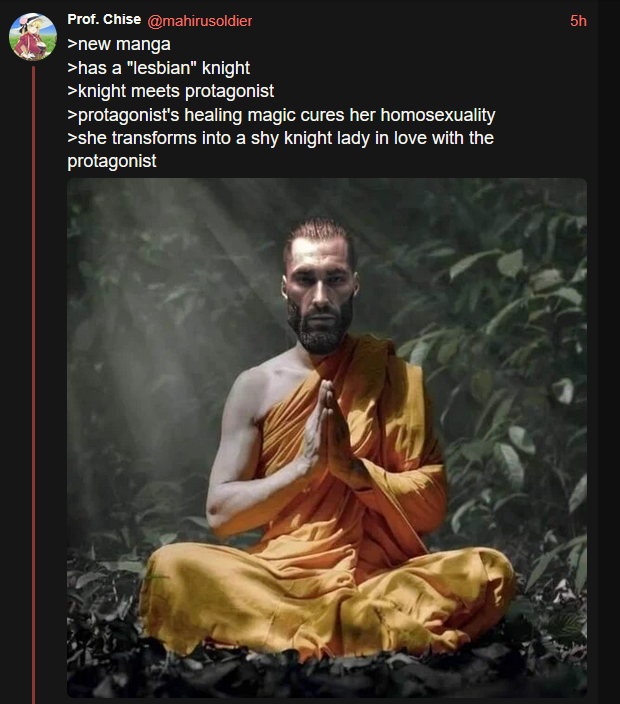Click the ">knight meets protagonist" line
Viewport: 620px width, 704px height.
pyautogui.click(x=171, y=91)
